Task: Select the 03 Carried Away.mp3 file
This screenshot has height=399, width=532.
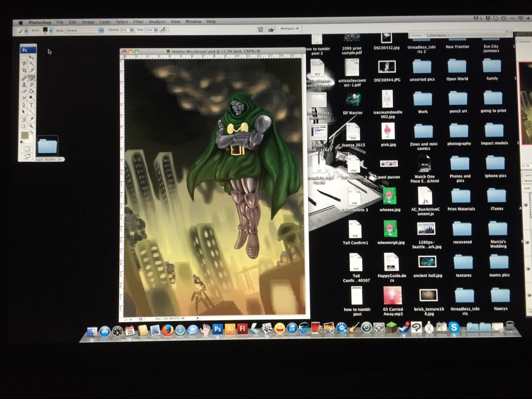Action: pos(393,301)
